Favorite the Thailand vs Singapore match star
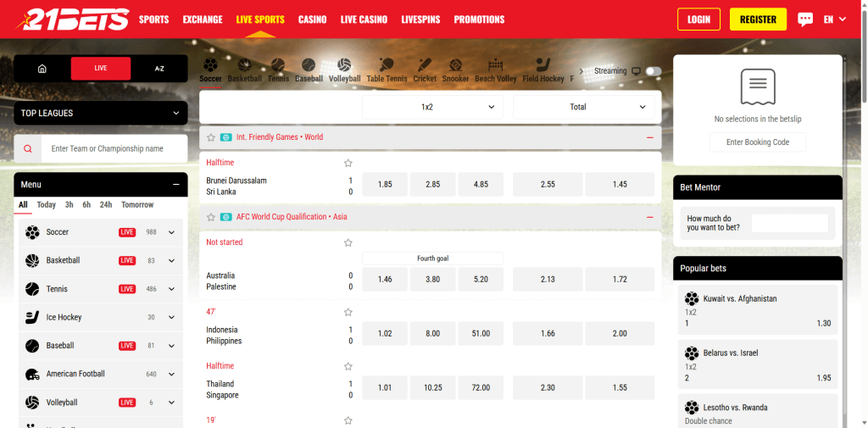The height and width of the screenshot is (428, 868). 348,366
